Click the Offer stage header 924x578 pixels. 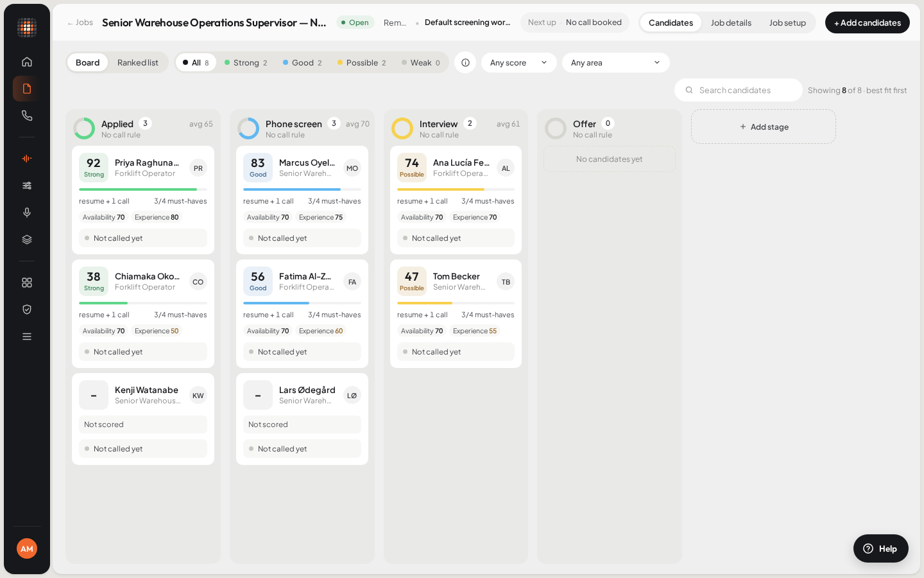(x=610, y=128)
